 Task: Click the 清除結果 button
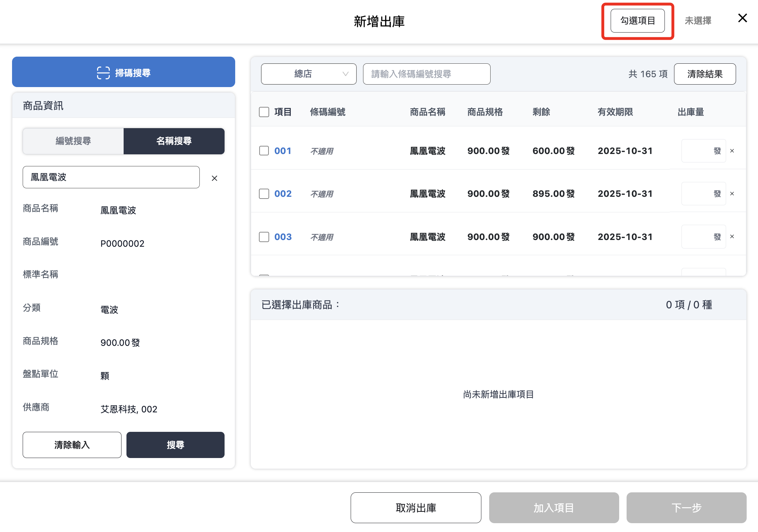(705, 74)
